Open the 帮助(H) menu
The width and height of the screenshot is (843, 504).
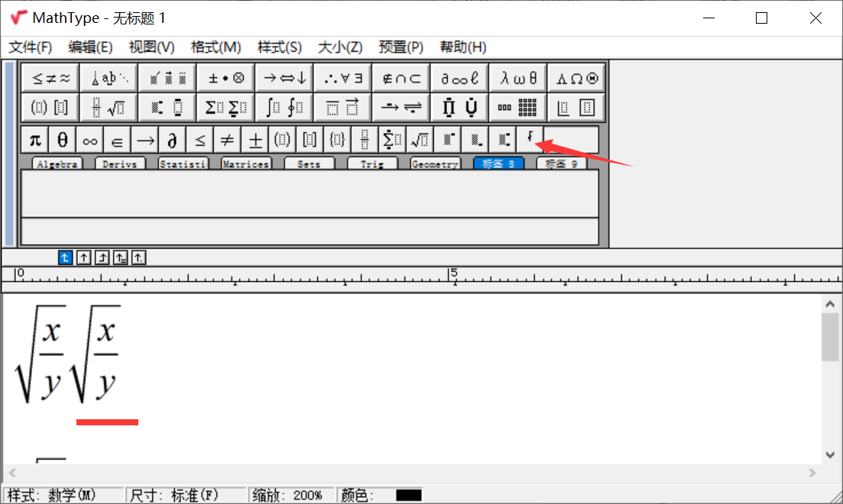[x=463, y=47]
